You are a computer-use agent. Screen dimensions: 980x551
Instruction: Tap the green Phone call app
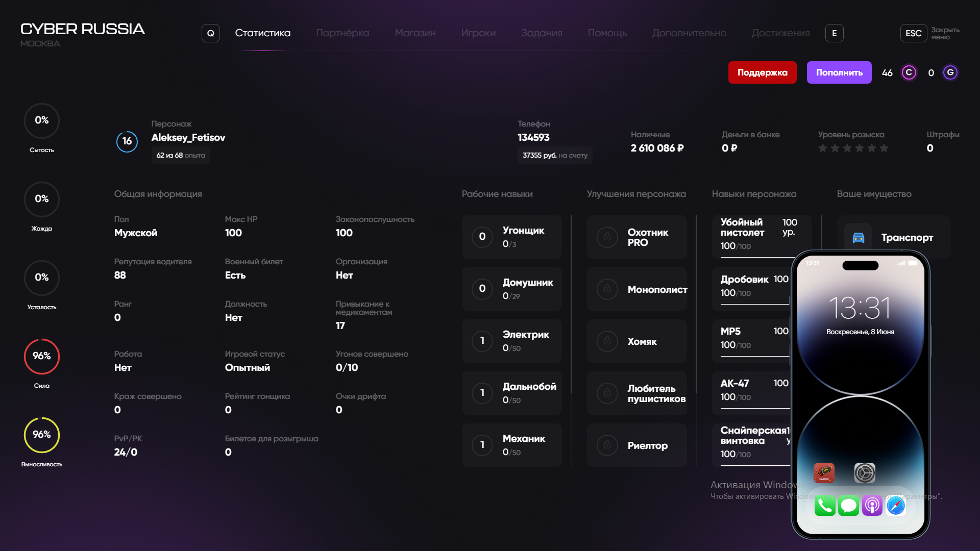point(825,506)
